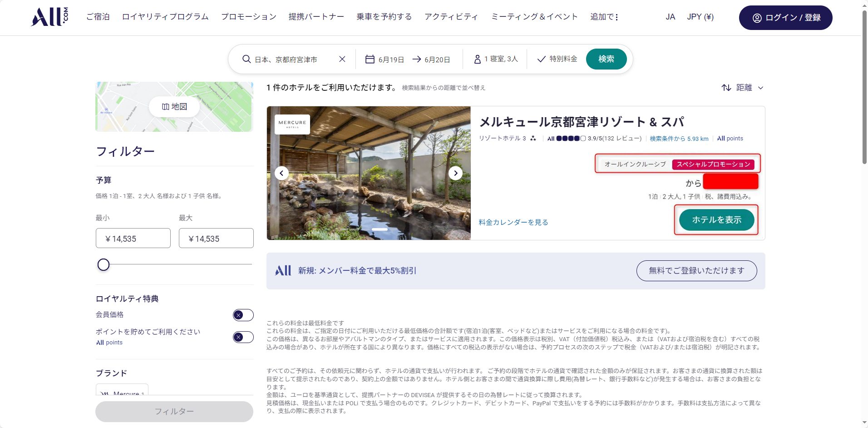This screenshot has width=868, height=428.
Task: Click the guest person icon
Action: [477, 59]
